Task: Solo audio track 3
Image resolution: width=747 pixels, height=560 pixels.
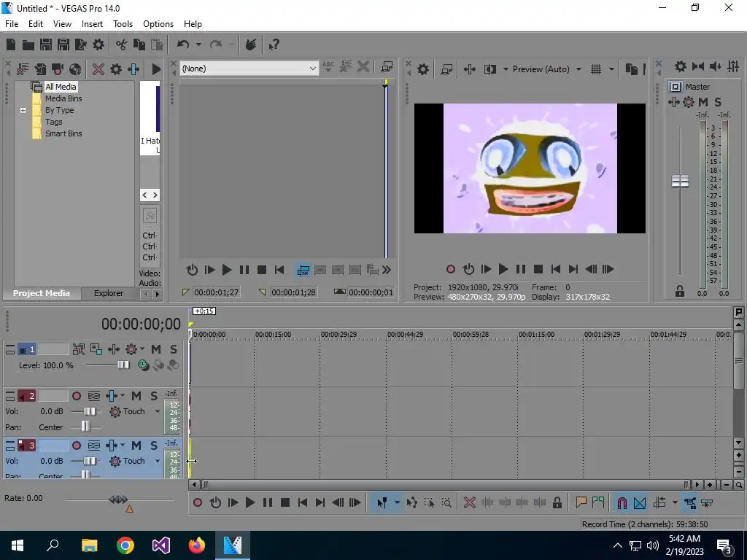Action: coord(154,446)
